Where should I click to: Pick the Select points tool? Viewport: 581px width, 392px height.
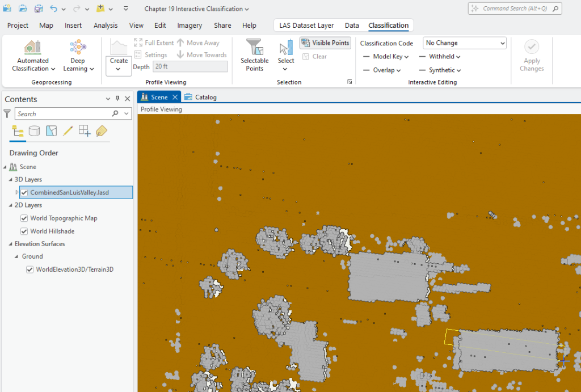286,54
